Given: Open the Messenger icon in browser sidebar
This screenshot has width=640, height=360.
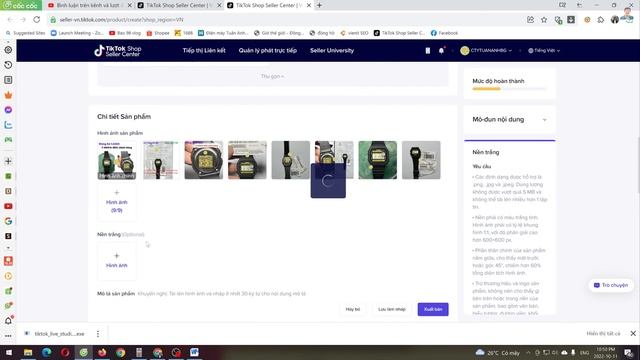Looking at the screenshot, I should [x=8, y=110].
